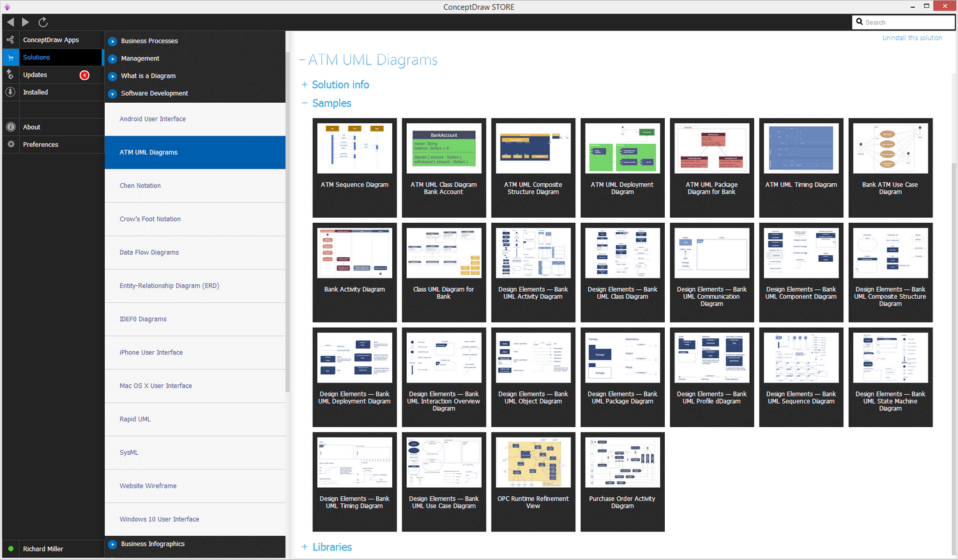This screenshot has width=958, height=560.
Task: Open the Bank Activity Diagram sample
Action: click(354, 273)
